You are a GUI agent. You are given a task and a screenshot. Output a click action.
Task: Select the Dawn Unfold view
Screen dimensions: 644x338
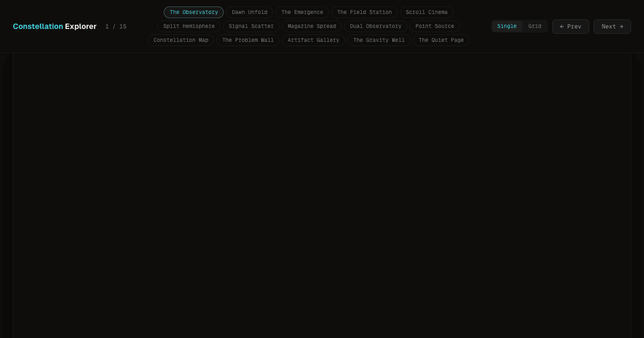pyautogui.click(x=249, y=12)
